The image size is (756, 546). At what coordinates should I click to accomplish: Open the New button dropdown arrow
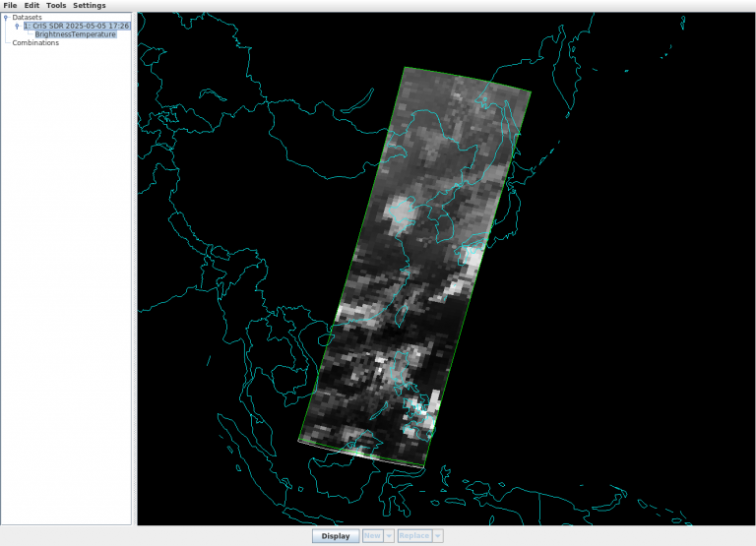coord(389,536)
